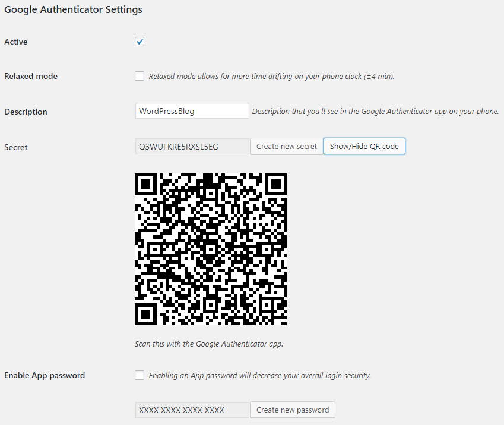504x425 pixels.
Task: Click the QR code image
Action: 211,249
